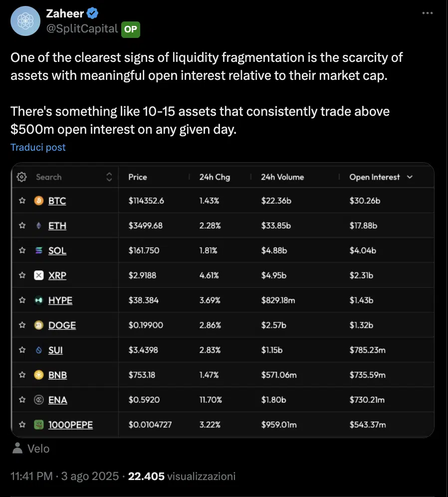Image resolution: width=448 pixels, height=497 pixels.
Task: Click the 24h Volume column header
Action: [282, 177]
